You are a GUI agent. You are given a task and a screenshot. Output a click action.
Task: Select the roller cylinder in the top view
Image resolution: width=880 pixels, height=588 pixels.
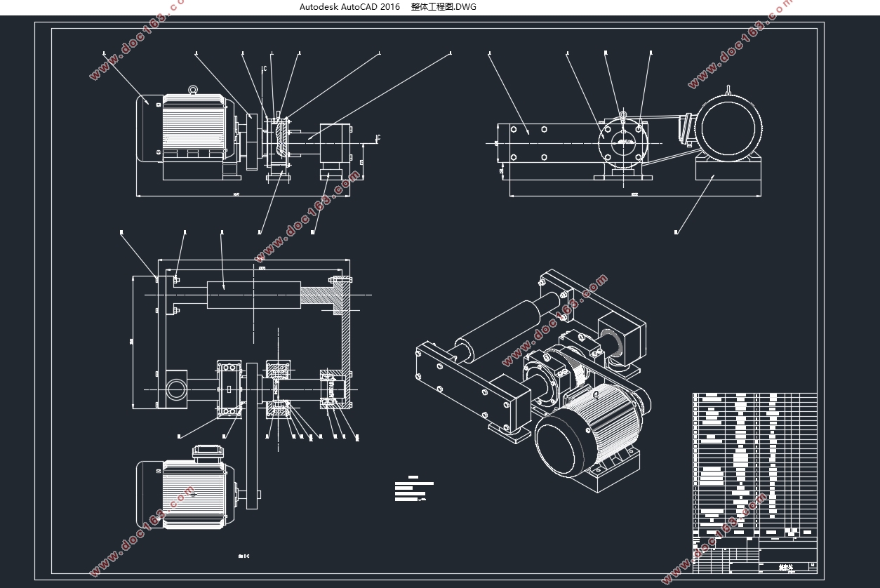coord(254,295)
